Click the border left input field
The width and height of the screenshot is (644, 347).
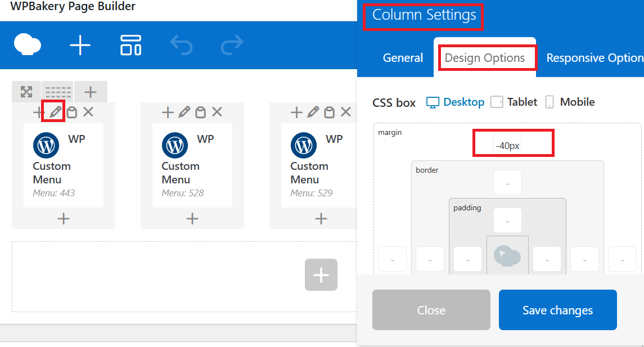[x=430, y=259]
